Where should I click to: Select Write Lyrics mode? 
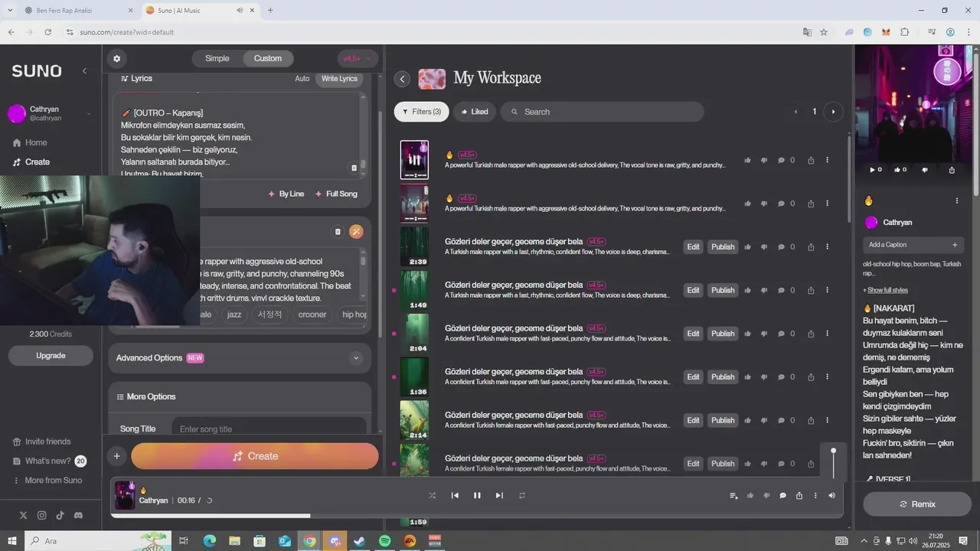point(339,78)
